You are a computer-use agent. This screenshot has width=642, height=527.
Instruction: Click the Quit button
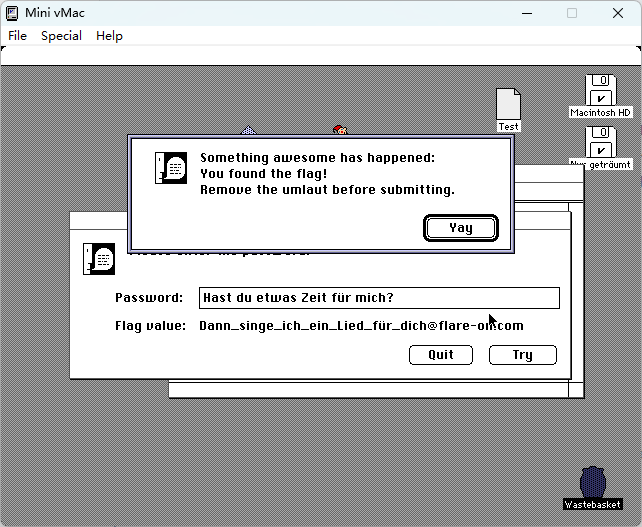point(441,355)
